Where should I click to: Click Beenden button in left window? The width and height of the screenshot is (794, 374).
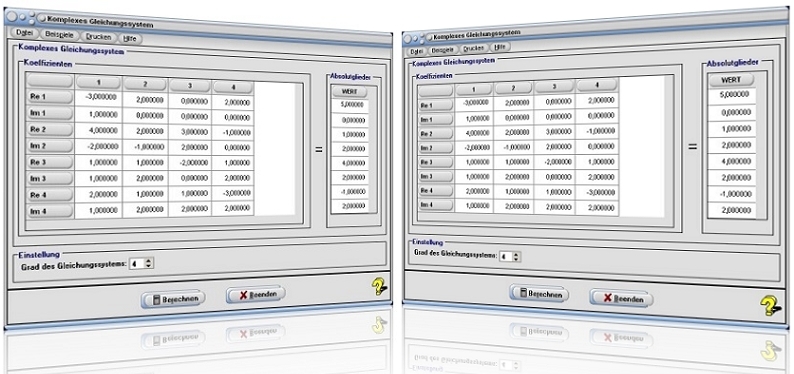(x=256, y=294)
